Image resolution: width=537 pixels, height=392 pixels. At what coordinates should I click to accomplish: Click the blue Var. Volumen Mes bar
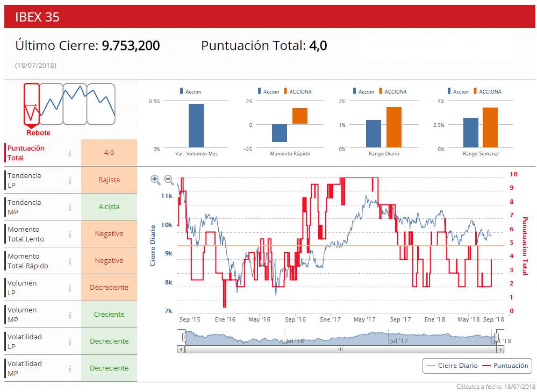click(x=196, y=126)
